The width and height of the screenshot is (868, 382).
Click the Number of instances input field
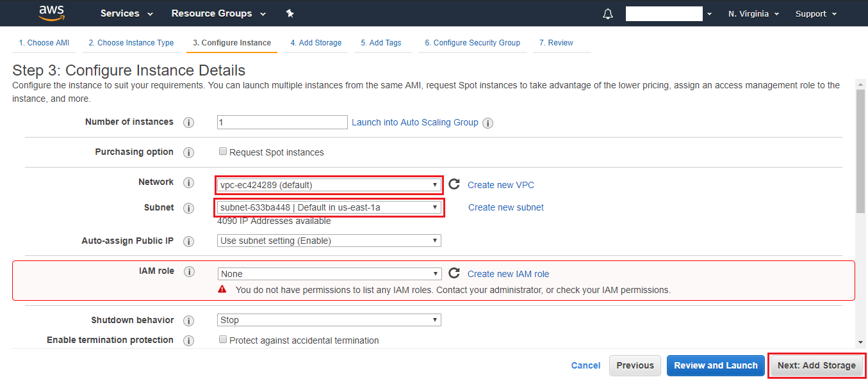[x=282, y=122]
